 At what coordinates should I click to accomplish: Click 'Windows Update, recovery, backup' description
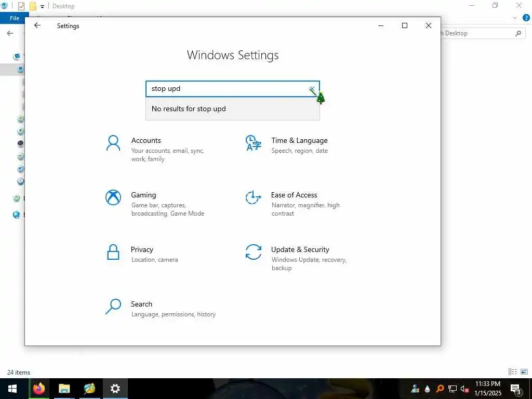[x=309, y=264]
